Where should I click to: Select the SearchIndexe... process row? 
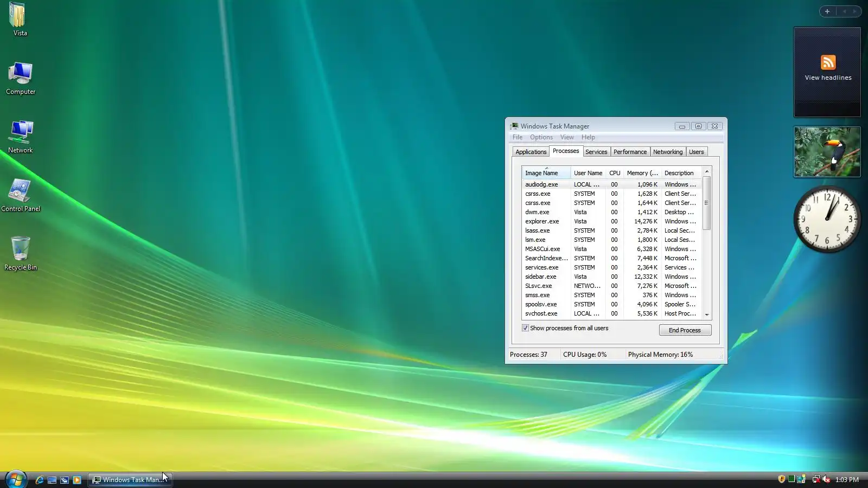[x=612, y=258]
